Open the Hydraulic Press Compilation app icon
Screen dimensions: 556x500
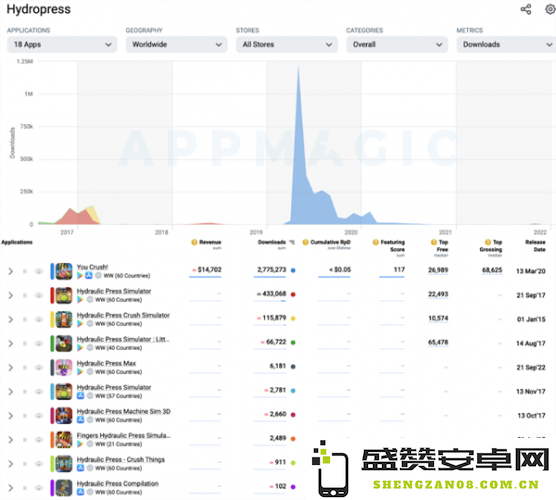pos(64,488)
